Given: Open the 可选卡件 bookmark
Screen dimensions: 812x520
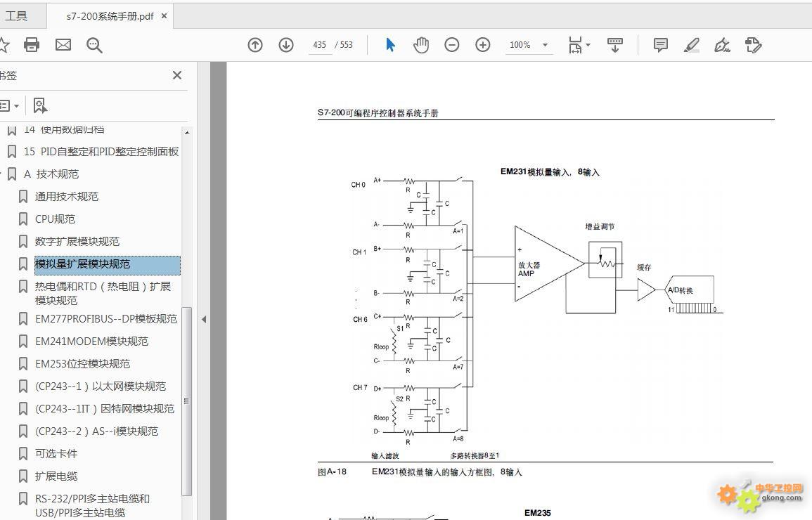Looking at the screenshot, I should [56, 454].
